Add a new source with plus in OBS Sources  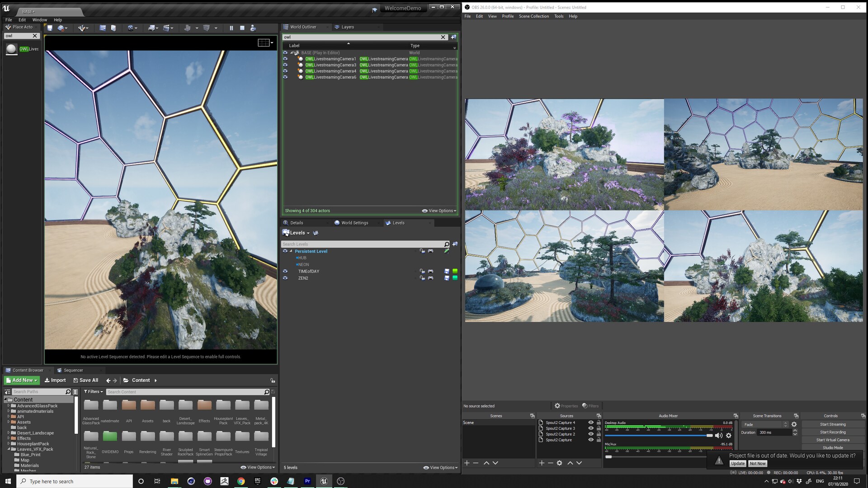(x=542, y=463)
